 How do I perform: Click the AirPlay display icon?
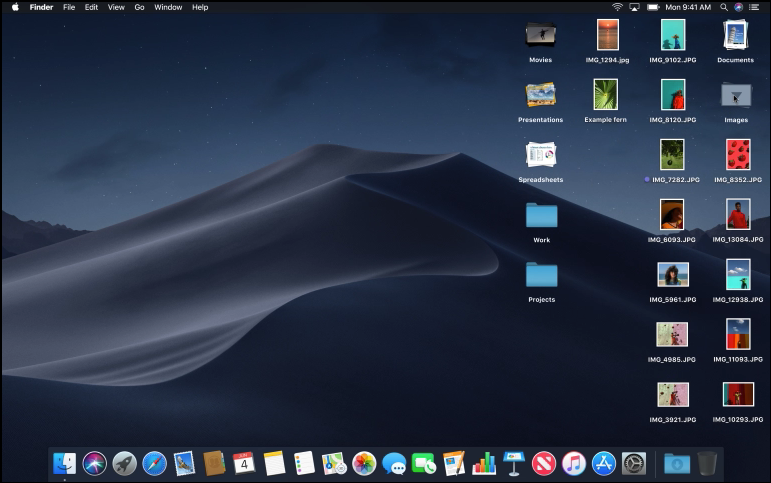[x=634, y=7]
